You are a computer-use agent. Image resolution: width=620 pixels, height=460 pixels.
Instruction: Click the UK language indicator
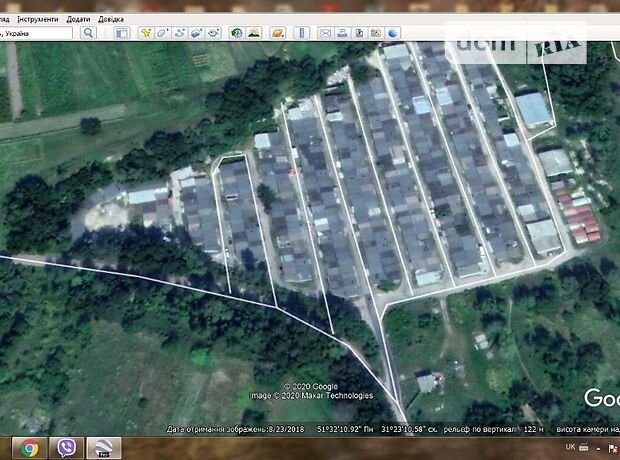coord(570,447)
